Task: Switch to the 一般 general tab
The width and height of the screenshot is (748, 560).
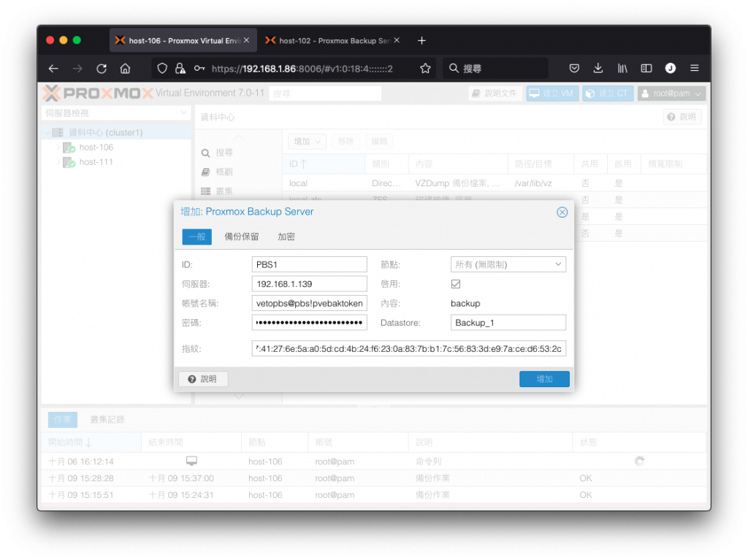Action: point(196,237)
